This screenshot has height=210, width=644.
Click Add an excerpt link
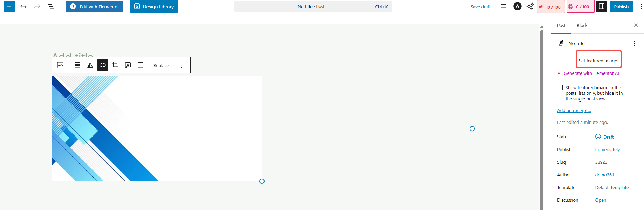click(574, 110)
